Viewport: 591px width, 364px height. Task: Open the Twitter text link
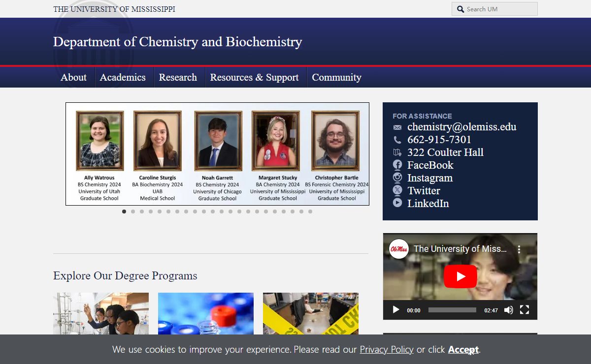pyautogui.click(x=424, y=190)
